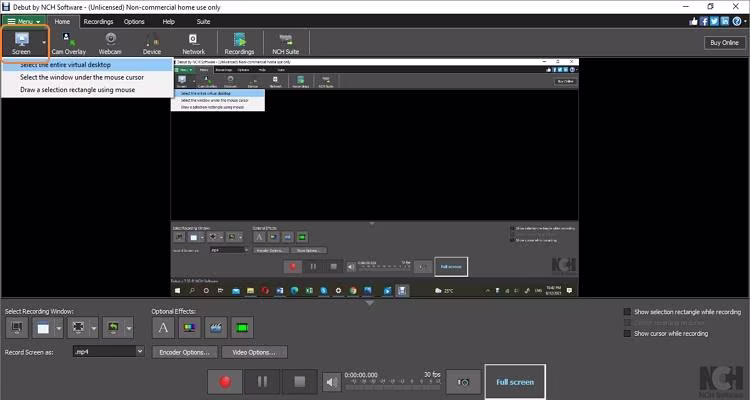Open the LinkedIn share icon

(725, 21)
